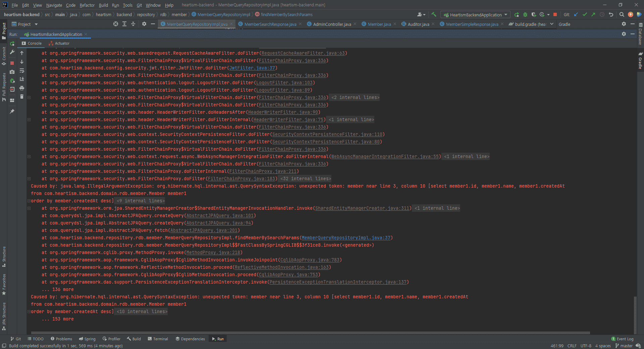This screenshot has width=644, height=349.
Task: Toggle soft-wrap in the console
Action: click(22, 70)
